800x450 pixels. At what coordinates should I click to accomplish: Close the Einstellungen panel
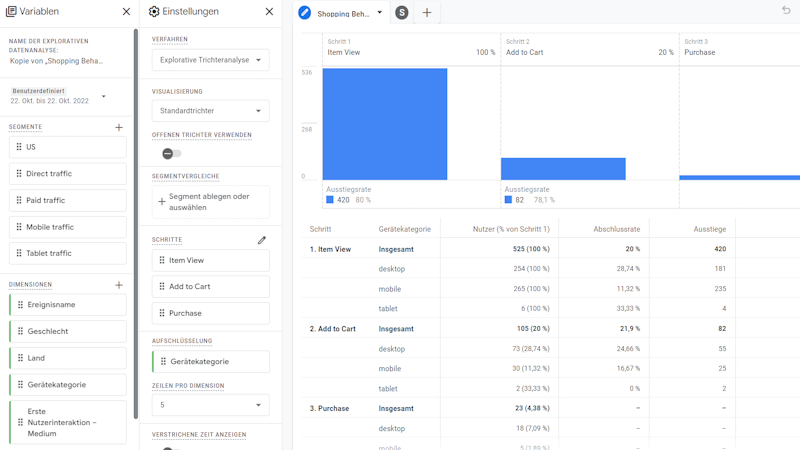(269, 12)
